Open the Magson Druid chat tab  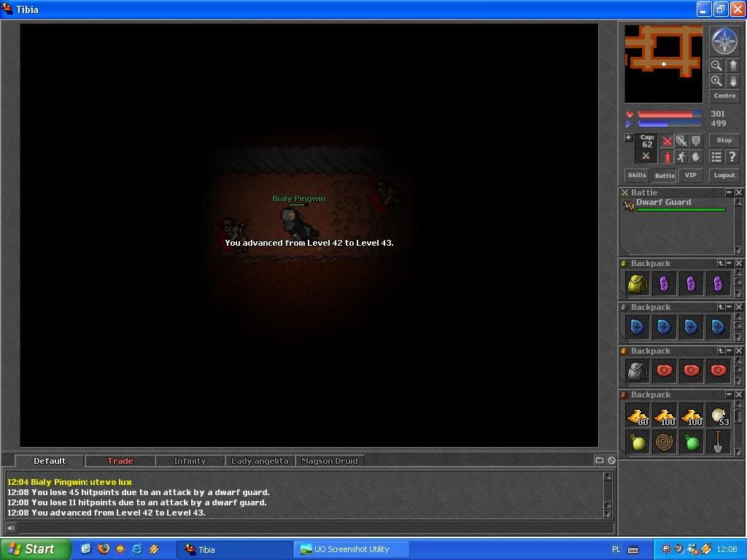(x=329, y=461)
